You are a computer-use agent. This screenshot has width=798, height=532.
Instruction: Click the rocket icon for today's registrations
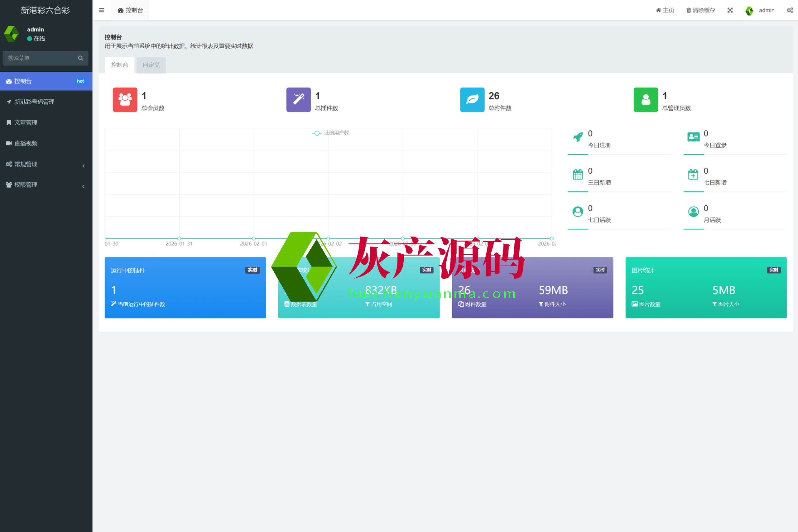click(x=578, y=137)
